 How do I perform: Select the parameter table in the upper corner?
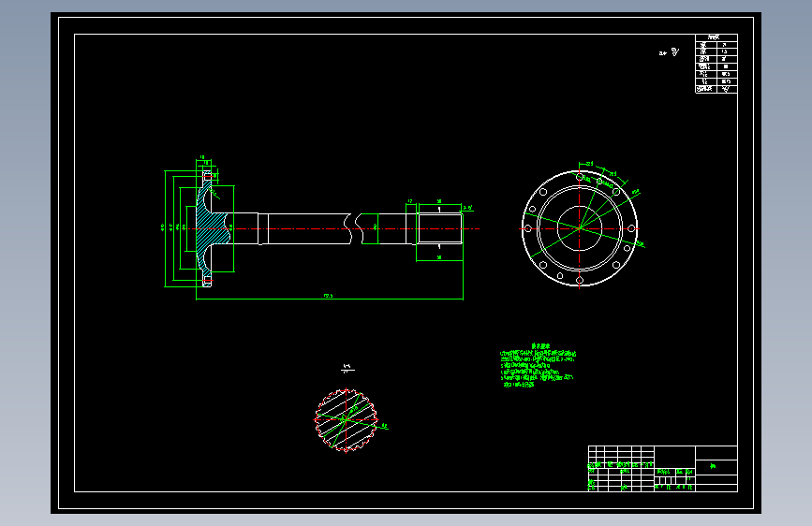(716, 64)
